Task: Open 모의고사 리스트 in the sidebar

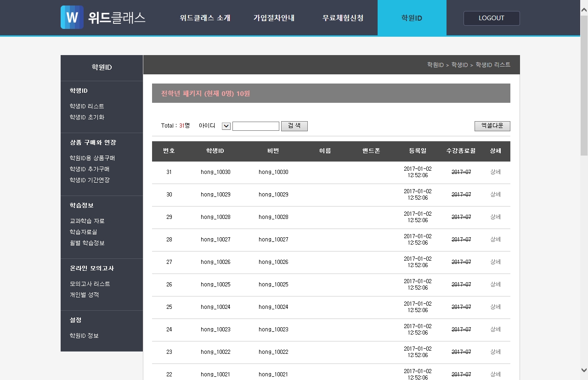Action: [90, 284]
